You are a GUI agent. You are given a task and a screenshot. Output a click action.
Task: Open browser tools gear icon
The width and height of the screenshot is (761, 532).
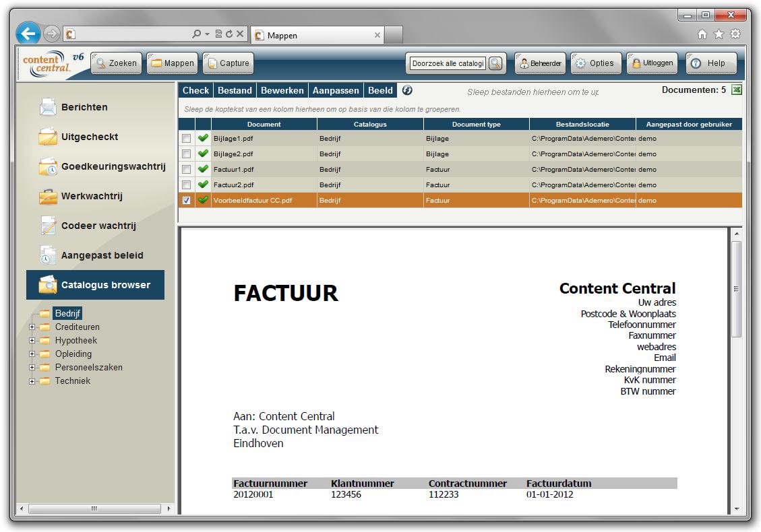coord(736,34)
